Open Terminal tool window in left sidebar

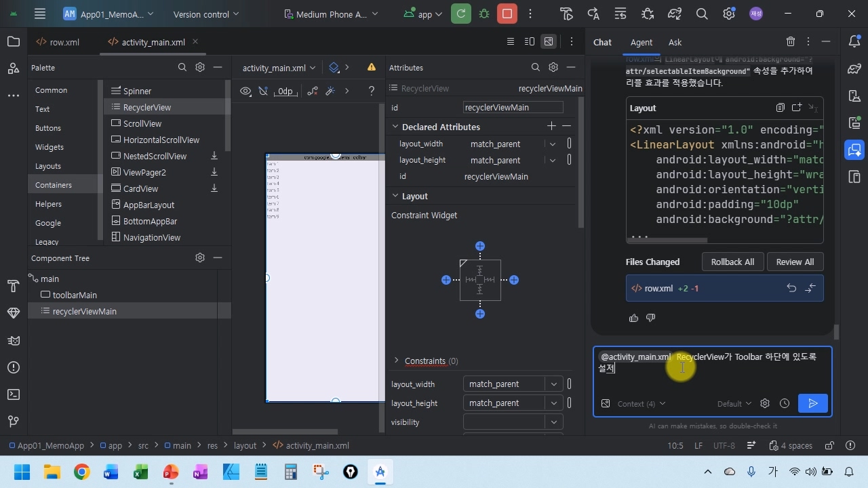click(13, 394)
